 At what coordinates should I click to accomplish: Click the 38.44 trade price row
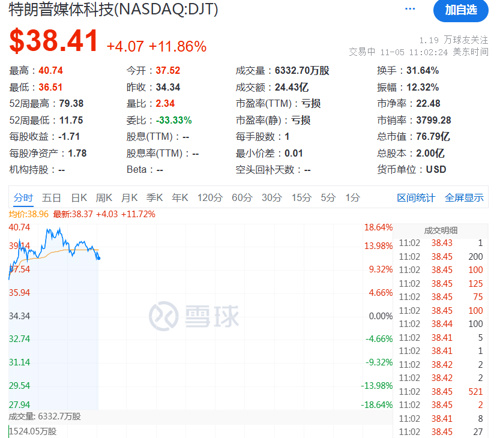click(441, 324)
